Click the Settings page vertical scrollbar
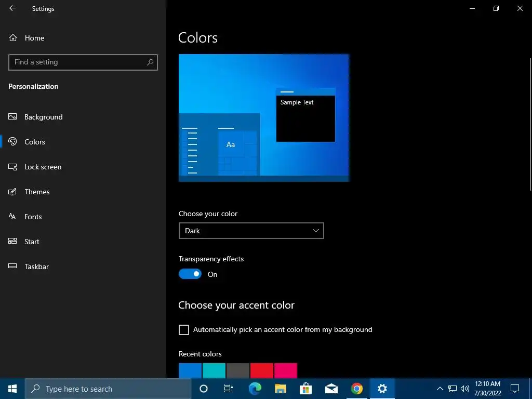 click(530, 124)
